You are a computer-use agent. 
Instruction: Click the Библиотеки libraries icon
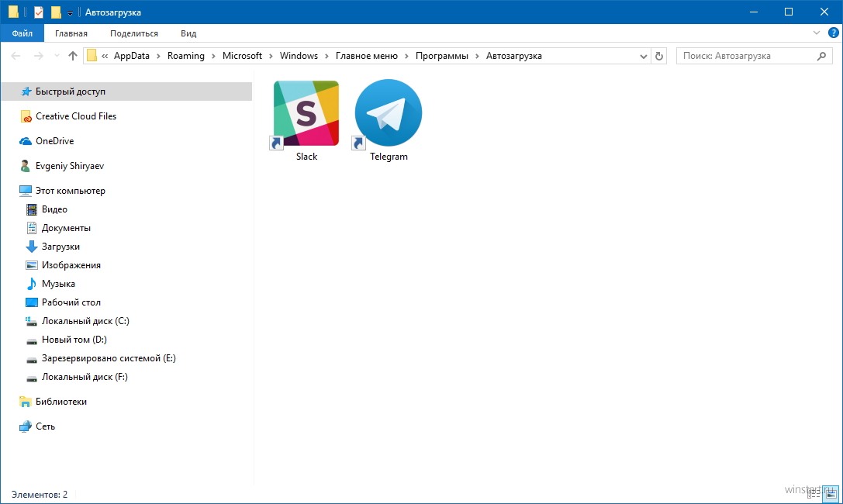[26, 402]
